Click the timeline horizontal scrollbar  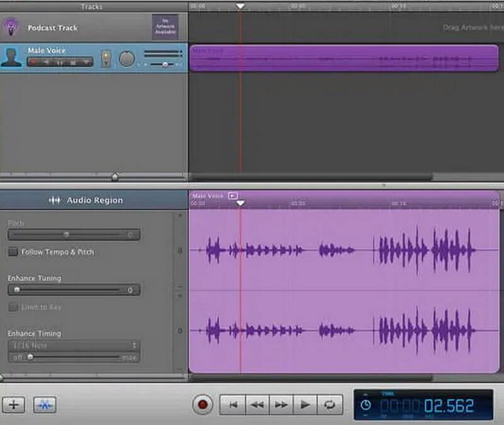(x=312, y=176)
